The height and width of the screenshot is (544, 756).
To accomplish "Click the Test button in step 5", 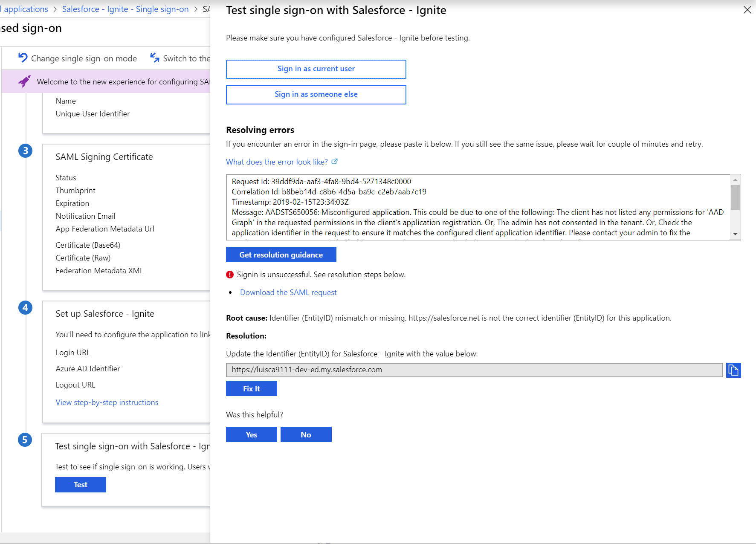I will click(81, 485).
